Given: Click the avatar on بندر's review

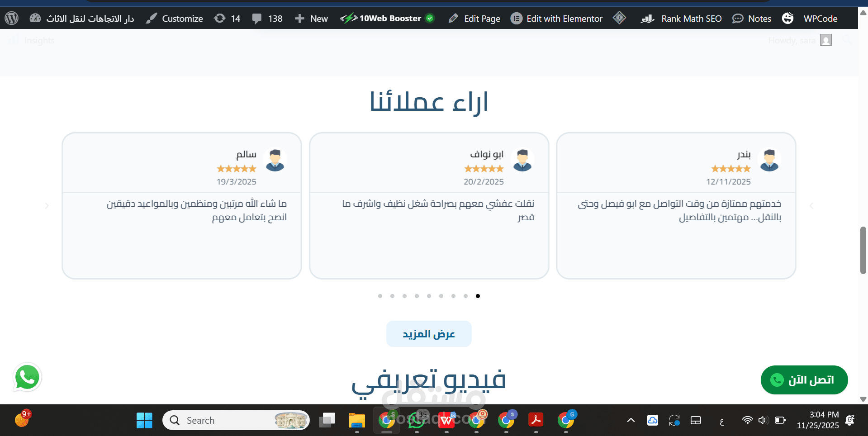Looking at the screenshot, I should click(x=769, y=160).
